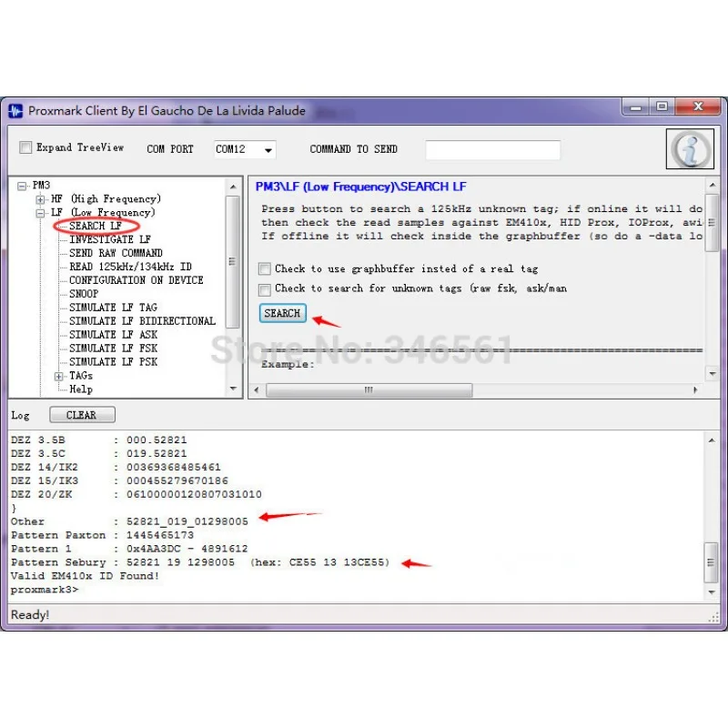728x728 pixels.
Task: Click the Proxmark app icon in title bar
Action: coord(15,111)
